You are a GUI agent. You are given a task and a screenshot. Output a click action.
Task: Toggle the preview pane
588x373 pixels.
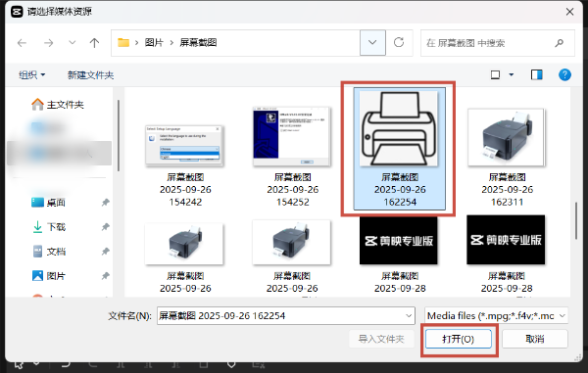(537, 75)
